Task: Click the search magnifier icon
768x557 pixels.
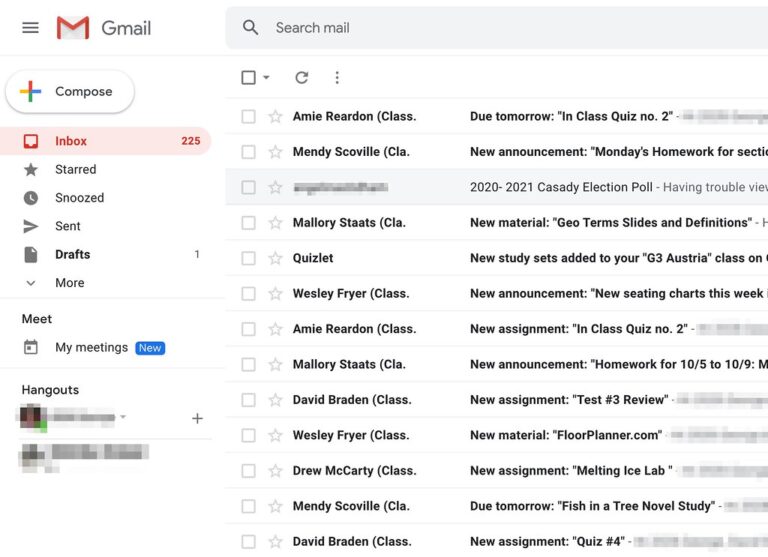Action: click(x=250, y=27)
